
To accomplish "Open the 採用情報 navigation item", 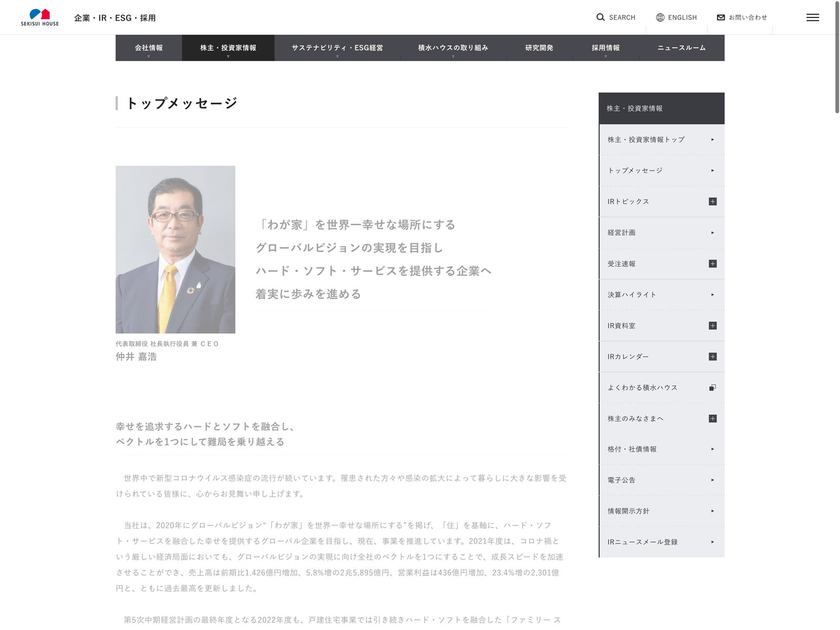I will pyautogui.click(x=605, y=48).
